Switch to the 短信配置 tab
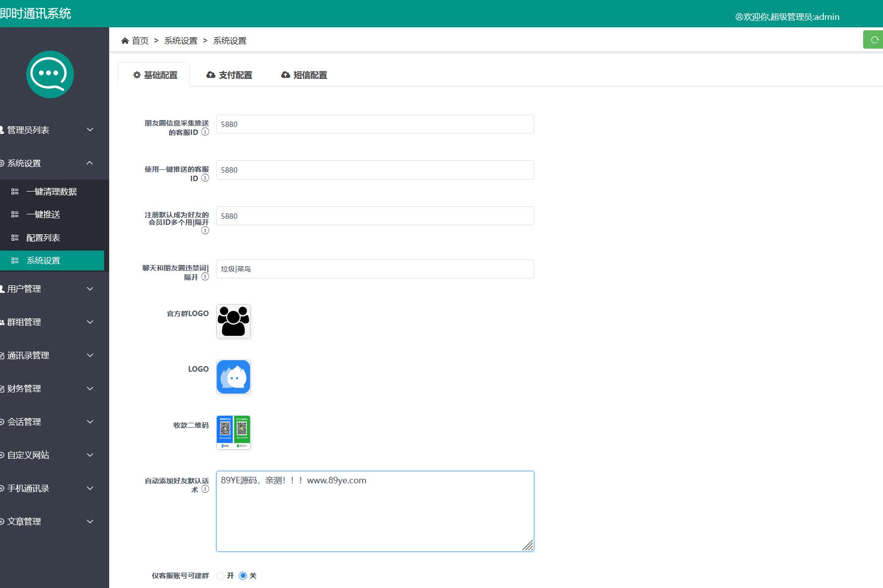Viewport: 883px width, 588px height. point(304,75)
